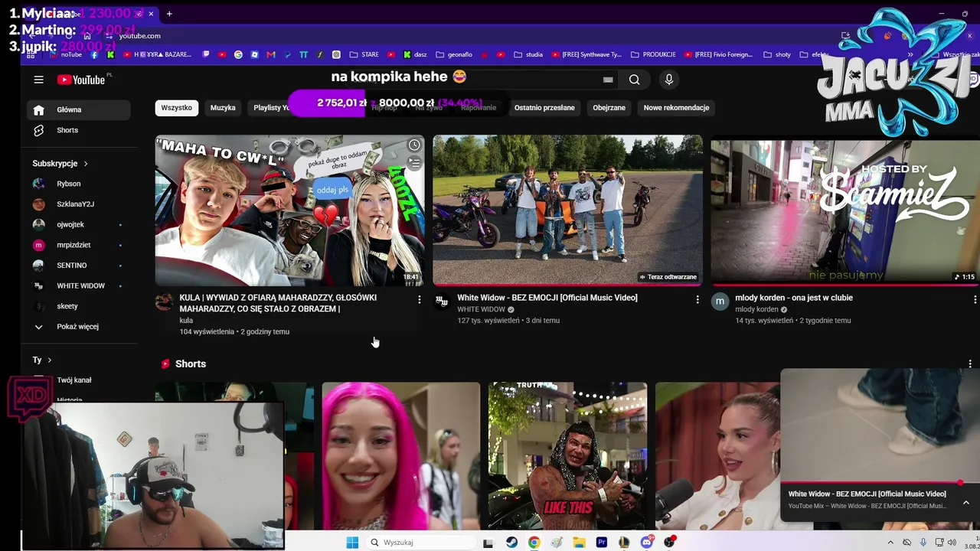Screen dimensions: 980x551
Task: Open Rybson subscription channel
Action: click(x=78, y=184)
